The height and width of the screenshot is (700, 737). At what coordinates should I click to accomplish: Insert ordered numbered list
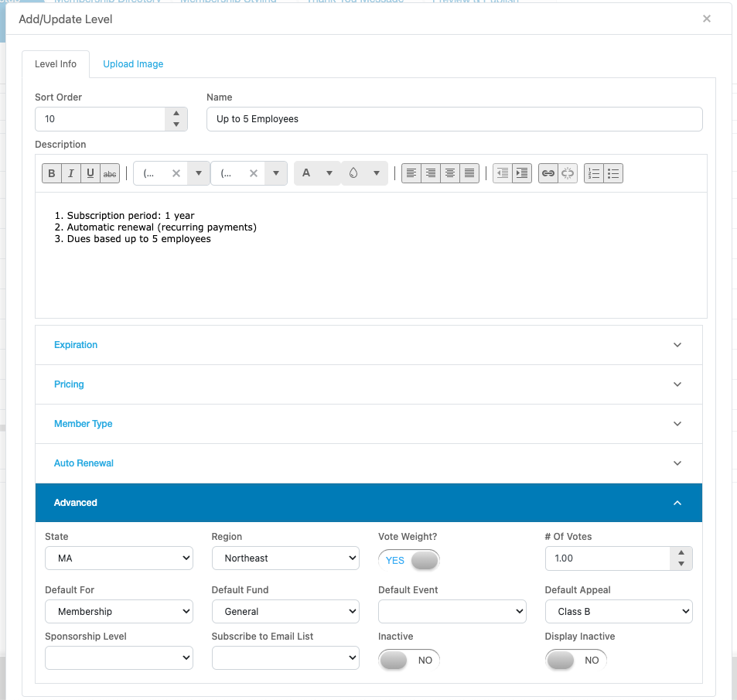click(x=594, y=173)
